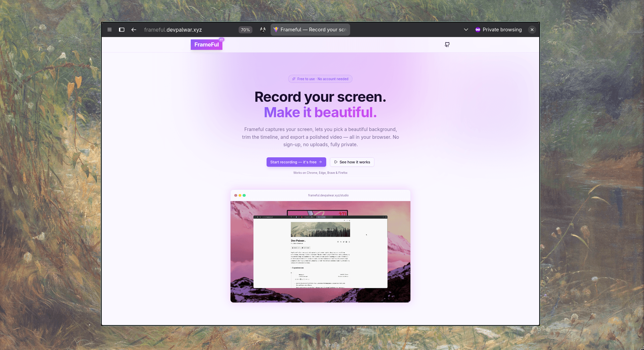This screenshot has height=350, width=644.
Task: Expand the v1 badge on the FrameFul logo
Action: pyautogui.click(x=221, y=39)
